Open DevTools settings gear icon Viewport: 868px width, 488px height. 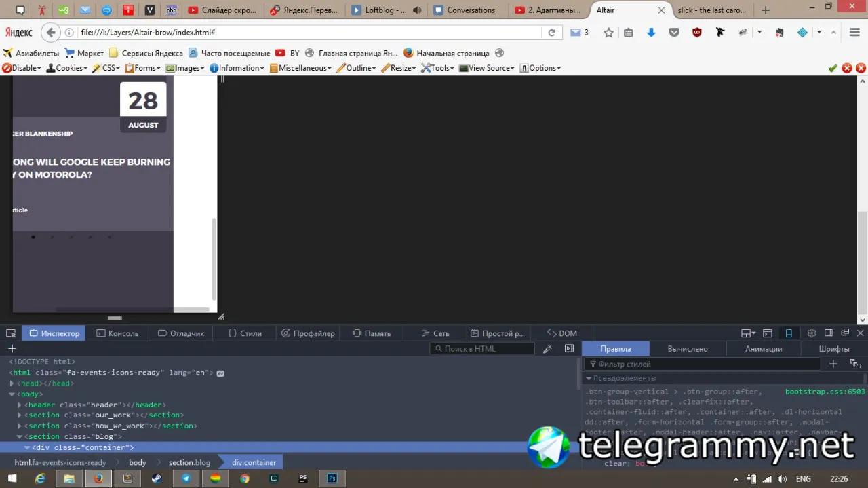[x=812, y=333]
